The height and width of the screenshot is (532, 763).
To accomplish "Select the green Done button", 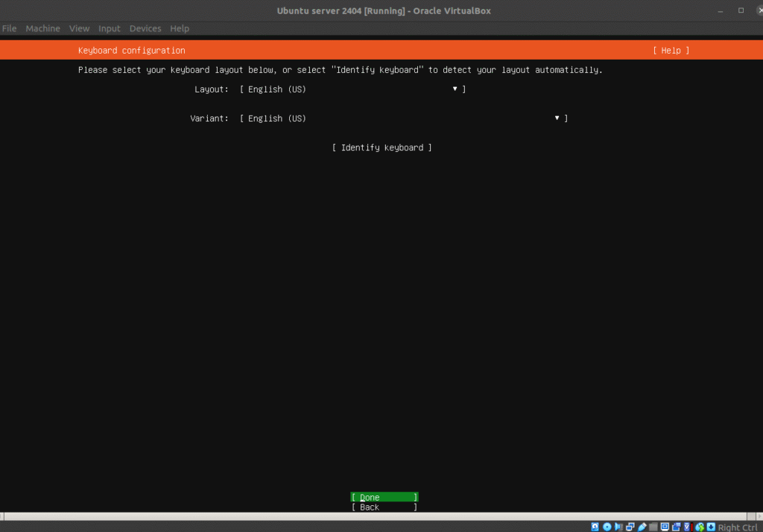I will click(384, 497).
